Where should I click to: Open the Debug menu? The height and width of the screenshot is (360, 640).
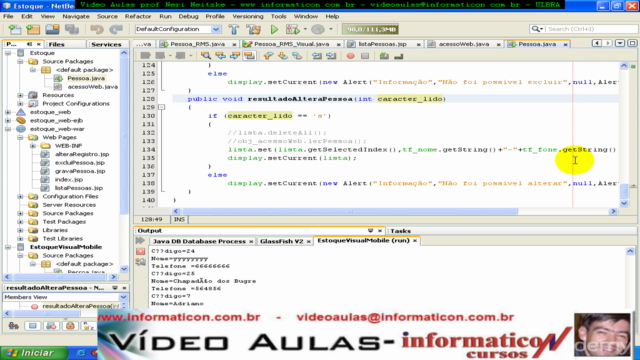(188, 16)
